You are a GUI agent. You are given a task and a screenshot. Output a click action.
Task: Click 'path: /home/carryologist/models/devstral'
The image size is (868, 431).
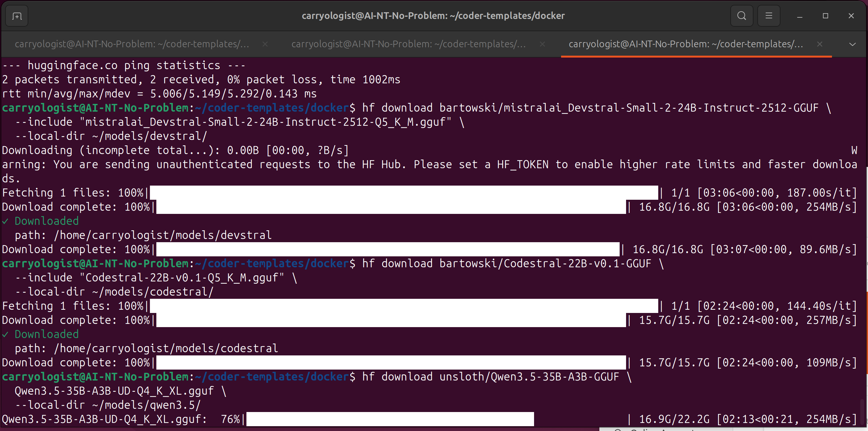(143, 235)
